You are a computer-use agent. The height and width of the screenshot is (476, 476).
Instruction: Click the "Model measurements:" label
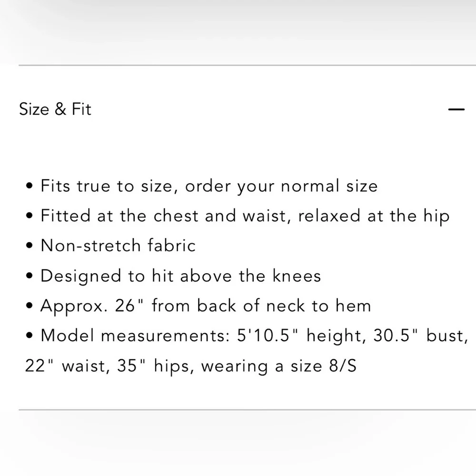click(135, 336)
